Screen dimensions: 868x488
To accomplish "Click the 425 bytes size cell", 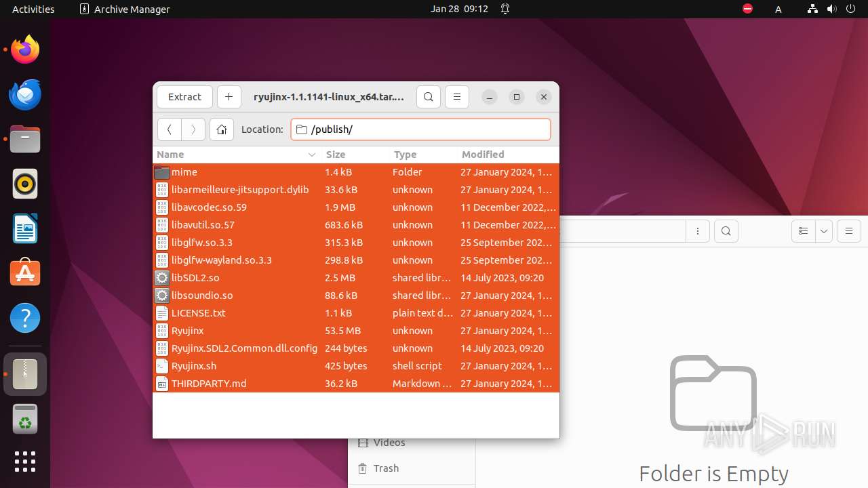I will click(346, 366).
